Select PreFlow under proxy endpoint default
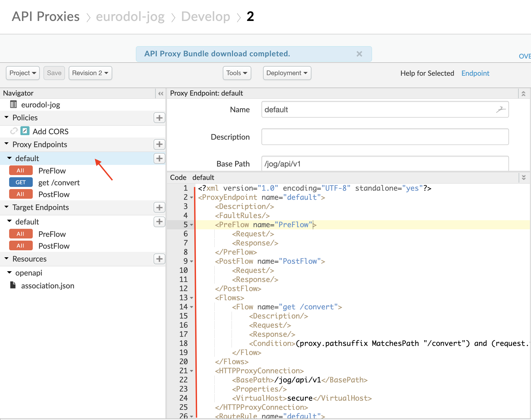This screenshot has width=531, height=420. (52, 171)
